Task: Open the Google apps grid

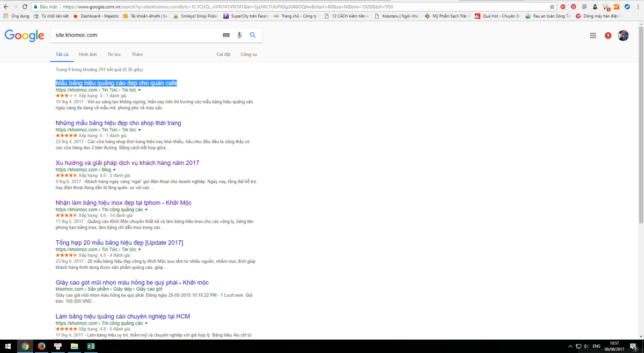Action: point(593,35)
